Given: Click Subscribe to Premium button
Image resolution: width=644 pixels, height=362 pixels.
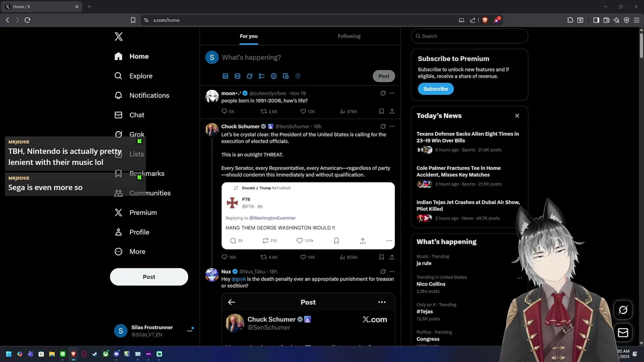Looking at the screenshot, I should tap(436, 89).
